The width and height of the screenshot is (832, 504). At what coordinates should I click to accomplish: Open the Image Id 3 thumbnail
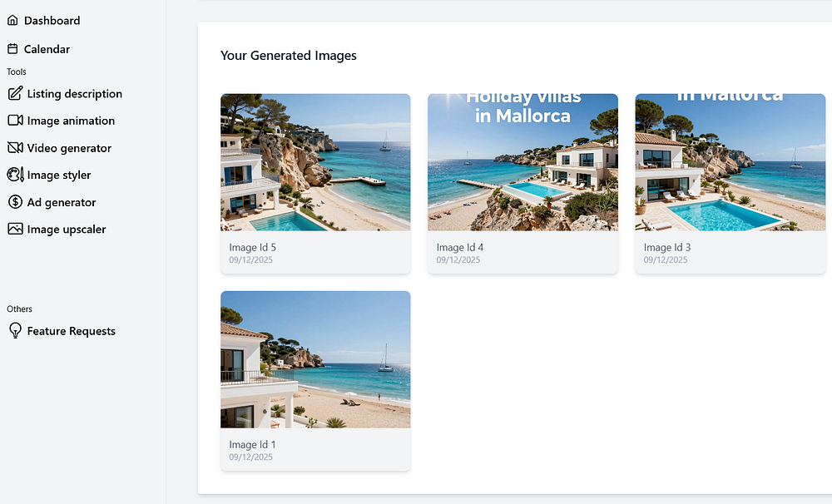click(x=730, y=162)
